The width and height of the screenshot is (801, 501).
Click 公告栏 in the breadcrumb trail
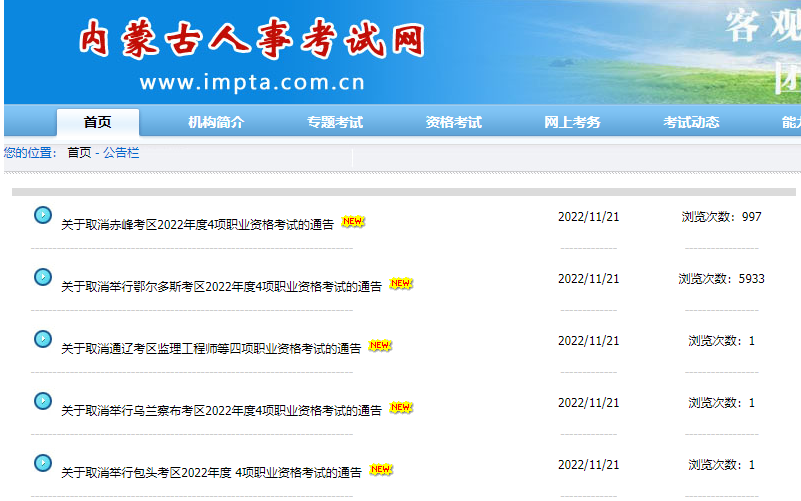[x=121, y=153]
